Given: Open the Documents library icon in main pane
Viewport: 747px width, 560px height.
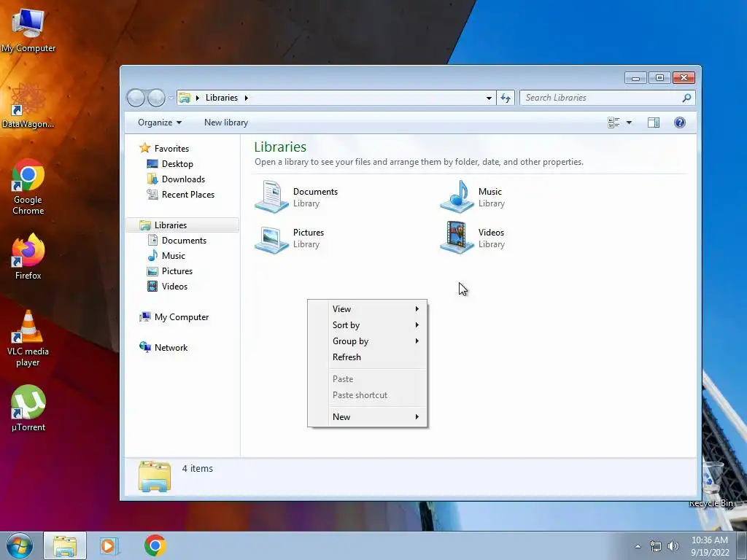Looking at the screenshot, I should (271, 197).
